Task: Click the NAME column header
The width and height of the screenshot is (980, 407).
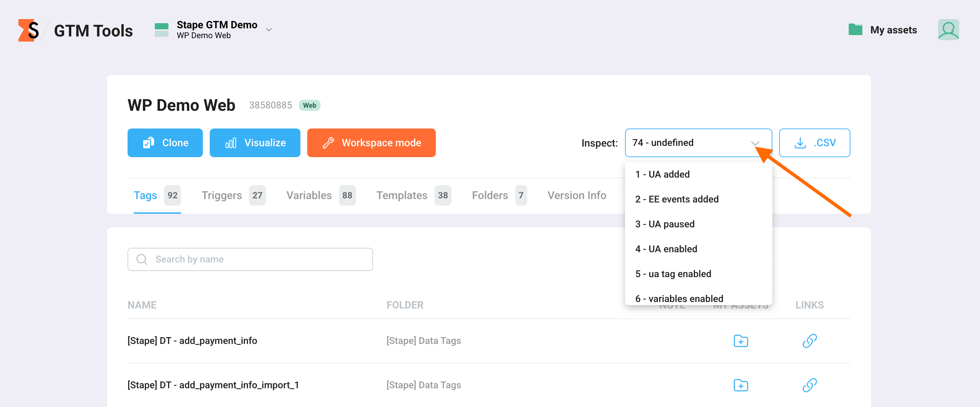Action: 142,305
